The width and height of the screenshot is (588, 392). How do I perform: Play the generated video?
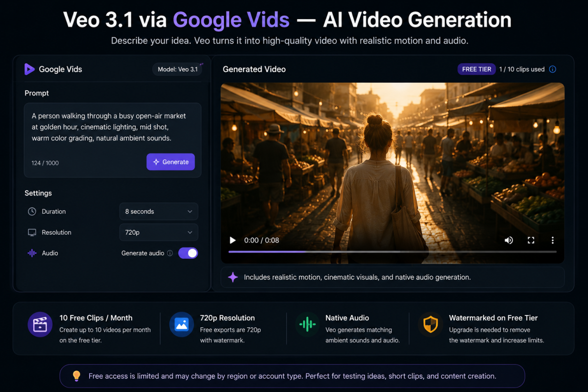click(233, 240)
